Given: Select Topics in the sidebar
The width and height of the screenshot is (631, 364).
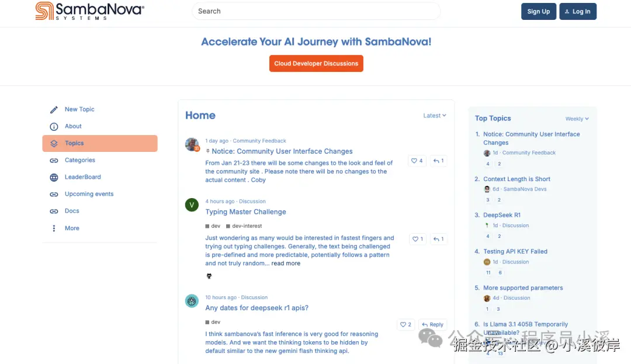Looking at the screenshot, I should (99, 144).
